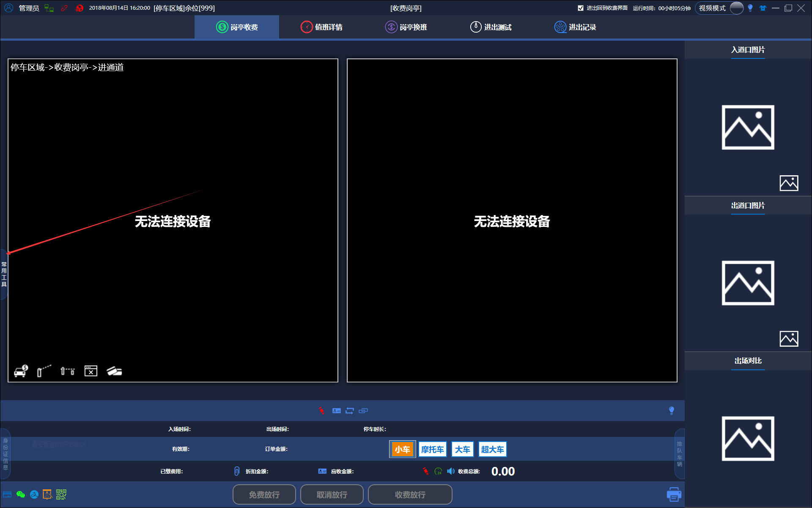Click the lightbulb icon in the title bar
The image size is (812, 508).
[x=750, y=8]
